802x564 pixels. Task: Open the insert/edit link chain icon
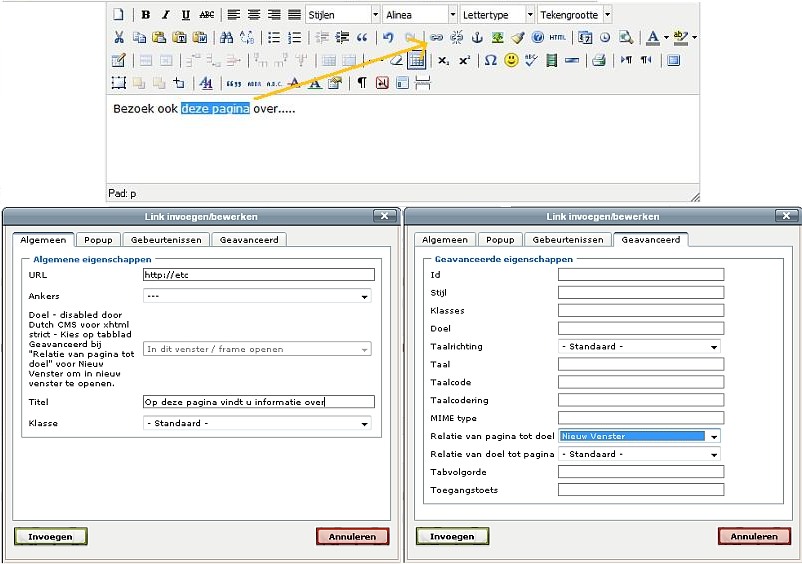[436, 37]
